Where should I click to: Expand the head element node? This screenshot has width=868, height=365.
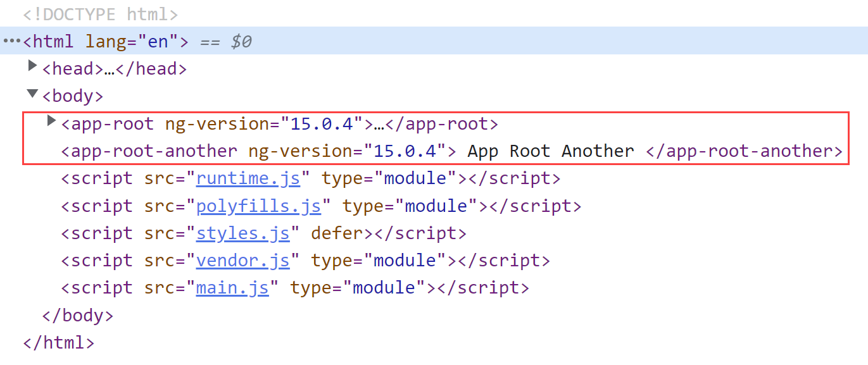[33, 66]
